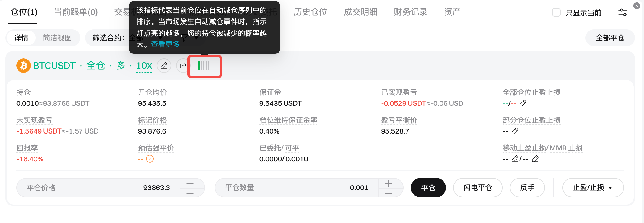Edit the partial-position TP/SL pencil icon
This screenshot has width=644, height=223.
(x=515, y=131)
